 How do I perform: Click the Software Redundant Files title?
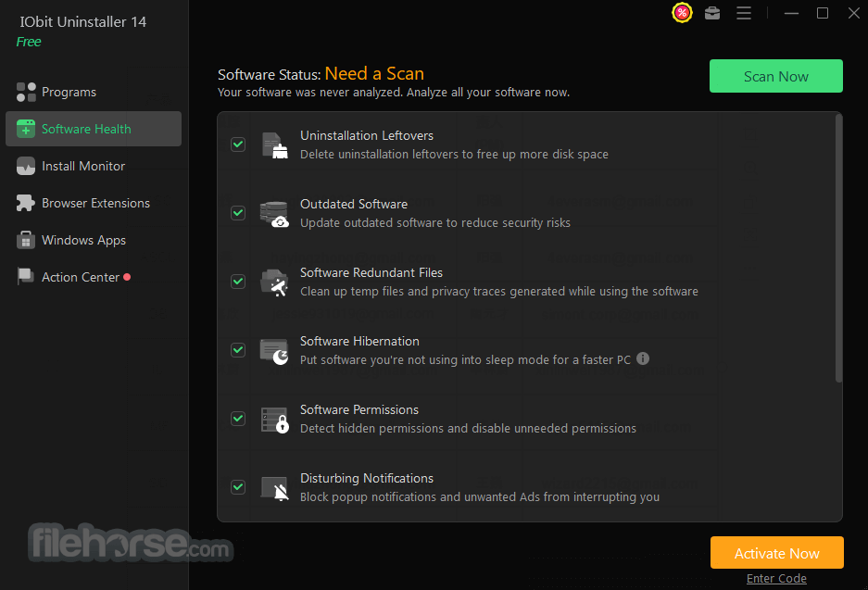(371, 273)
